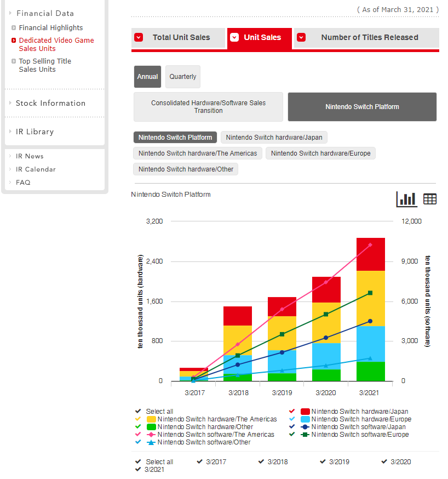Open FAQ link

click(23, 183)
